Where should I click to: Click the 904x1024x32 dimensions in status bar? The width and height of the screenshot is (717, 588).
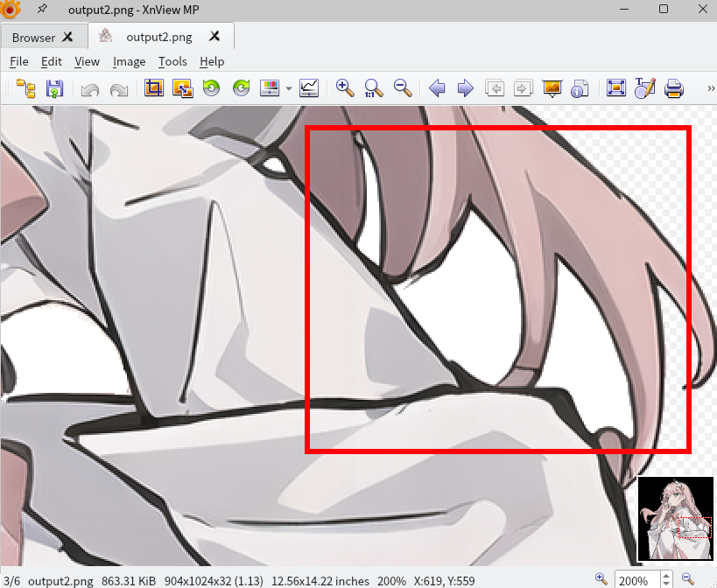click(214, 581)
